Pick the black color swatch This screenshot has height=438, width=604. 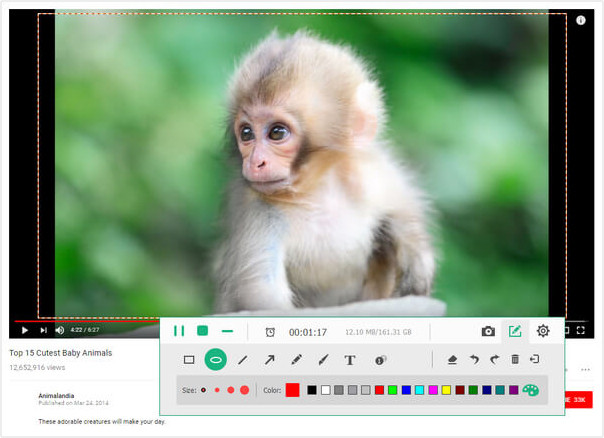point(312,390)
